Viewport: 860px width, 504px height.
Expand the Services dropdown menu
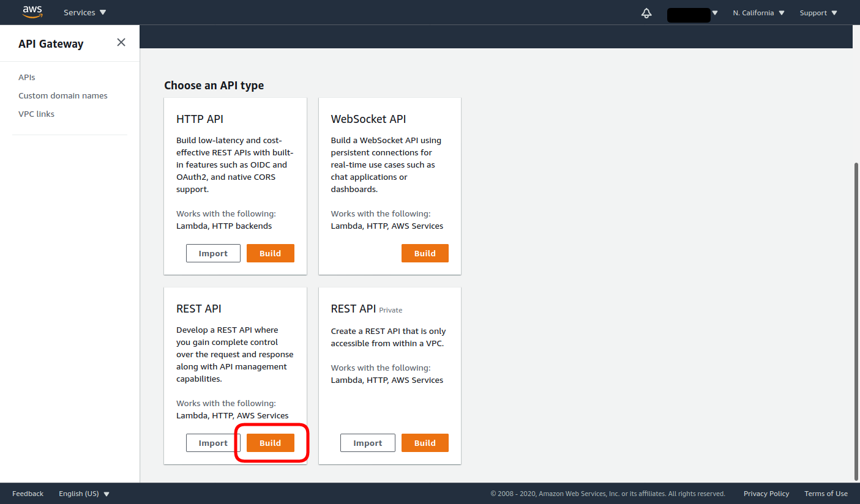coord(84,13)
